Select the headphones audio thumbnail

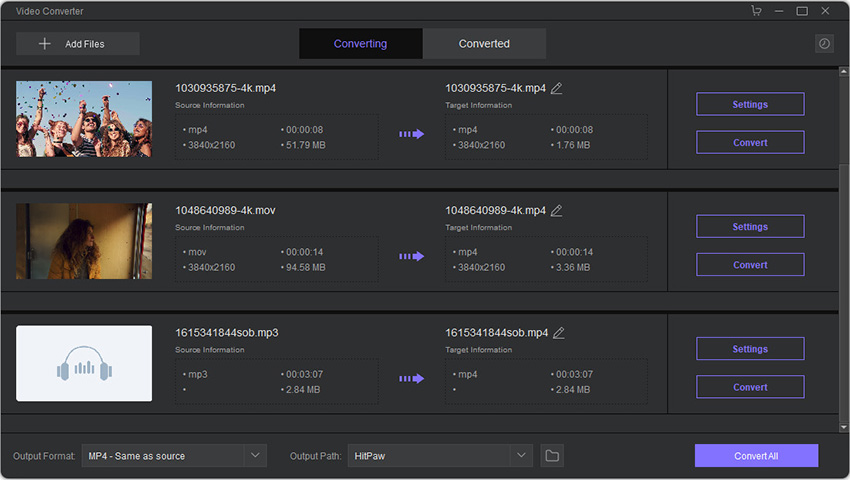84,363
